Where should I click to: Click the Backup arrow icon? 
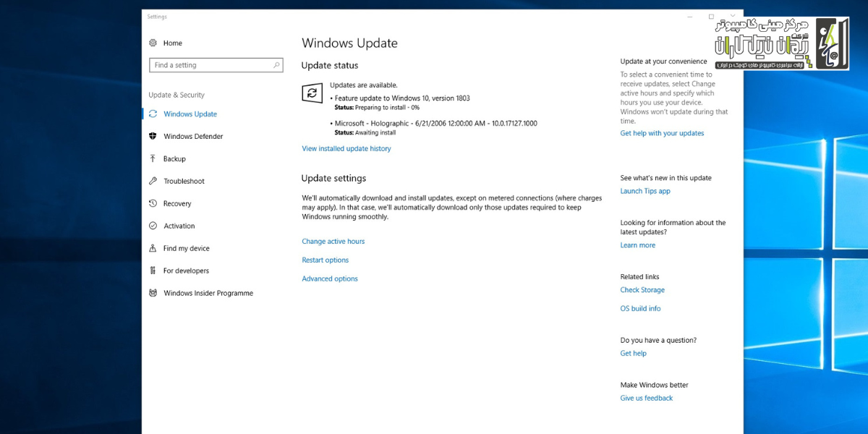coord(153,158)
